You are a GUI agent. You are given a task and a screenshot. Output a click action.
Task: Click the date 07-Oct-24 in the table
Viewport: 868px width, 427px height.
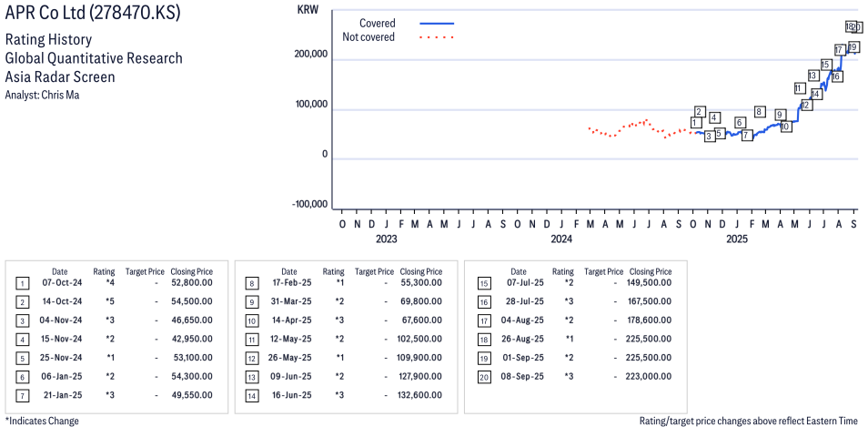tap(63, 283)
